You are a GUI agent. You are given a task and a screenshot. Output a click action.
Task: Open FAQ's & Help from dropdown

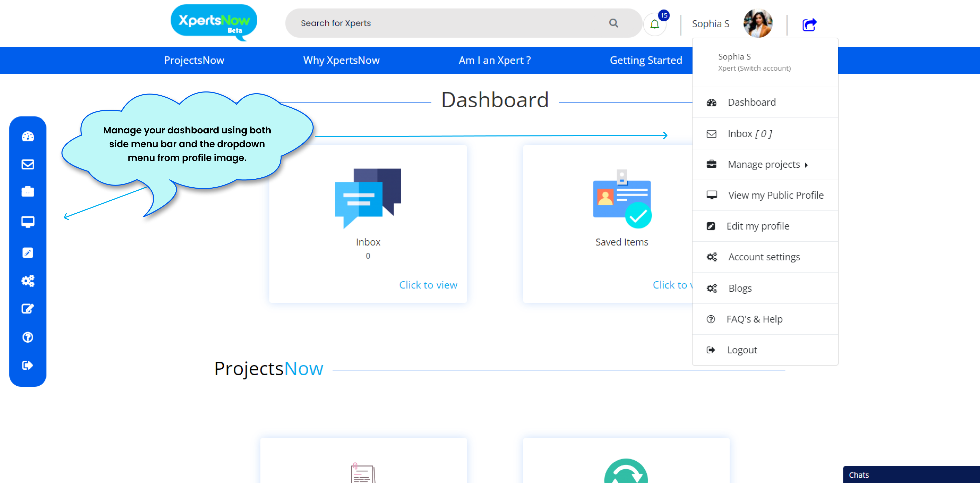coord(765,319)
